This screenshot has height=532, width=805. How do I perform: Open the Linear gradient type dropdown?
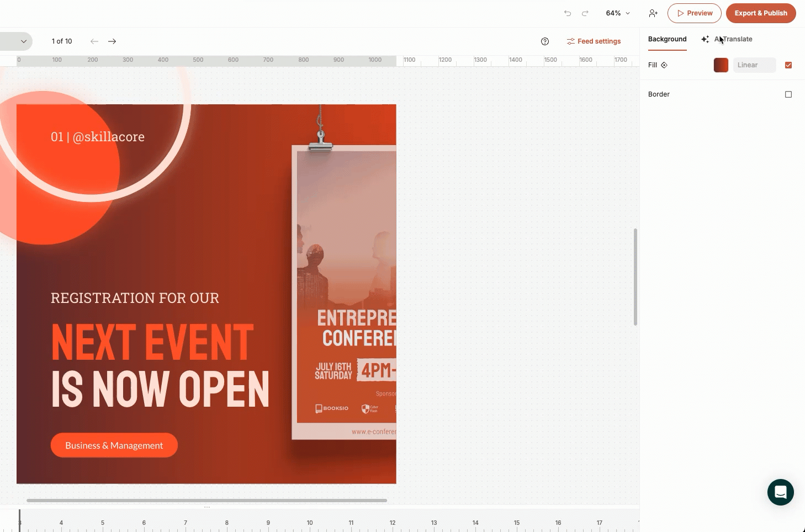[754, 65]
